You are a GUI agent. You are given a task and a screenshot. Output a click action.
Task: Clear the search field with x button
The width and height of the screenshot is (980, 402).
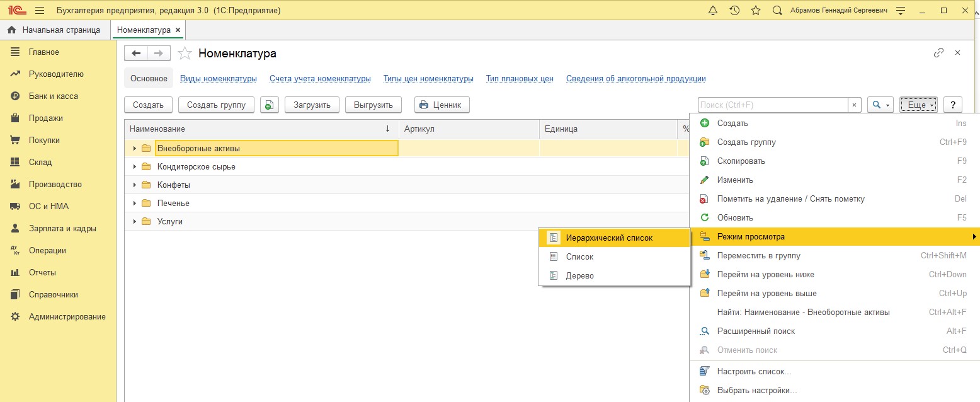click(854, 105)
